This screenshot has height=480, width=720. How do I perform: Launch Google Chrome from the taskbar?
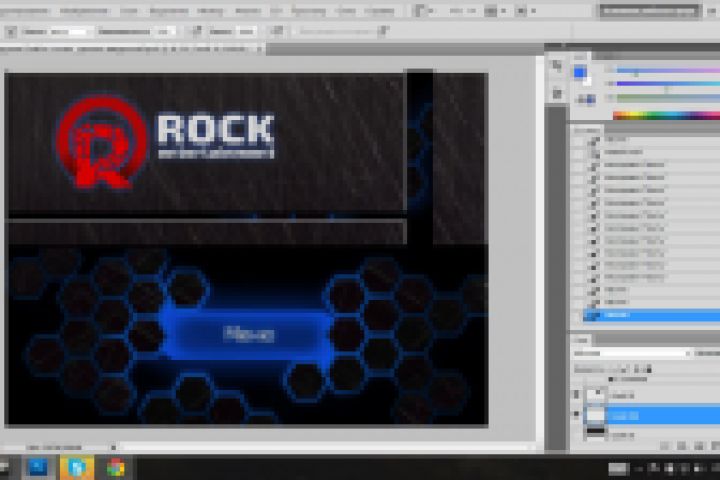[x=115, y=468]
